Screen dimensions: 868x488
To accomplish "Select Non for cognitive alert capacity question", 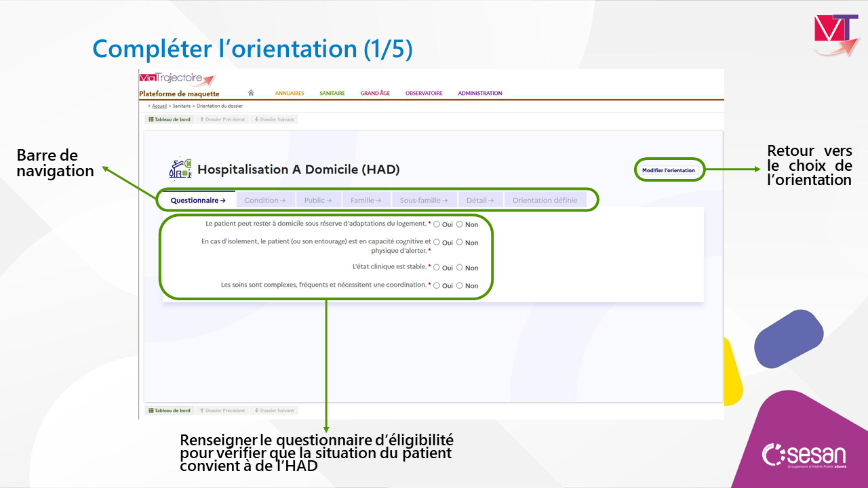I will click(x=460, y=242).
